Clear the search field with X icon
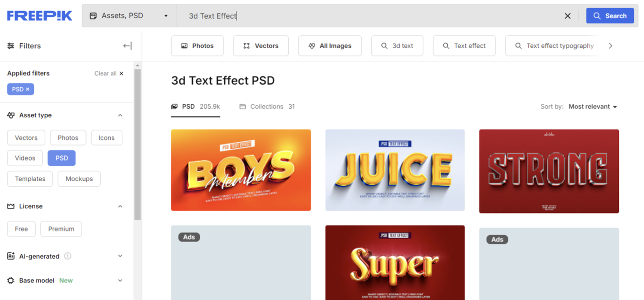Viewport: 644px width, 300px height. click(568, 16)
